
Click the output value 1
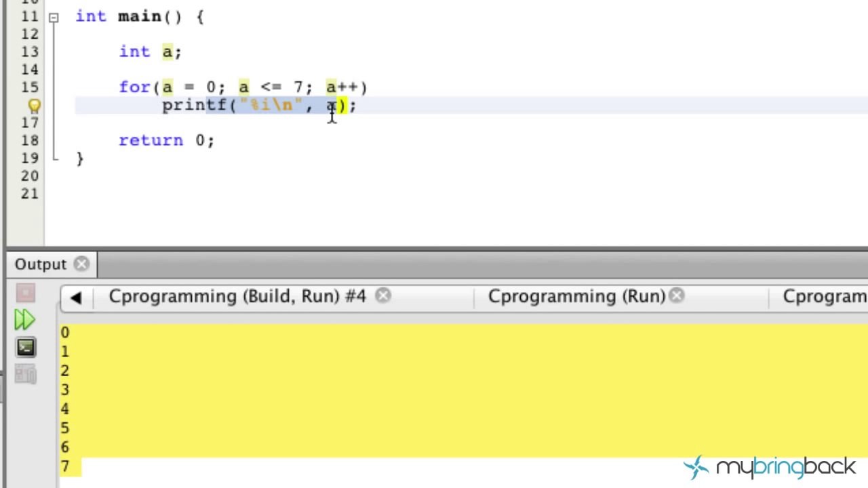64,352
